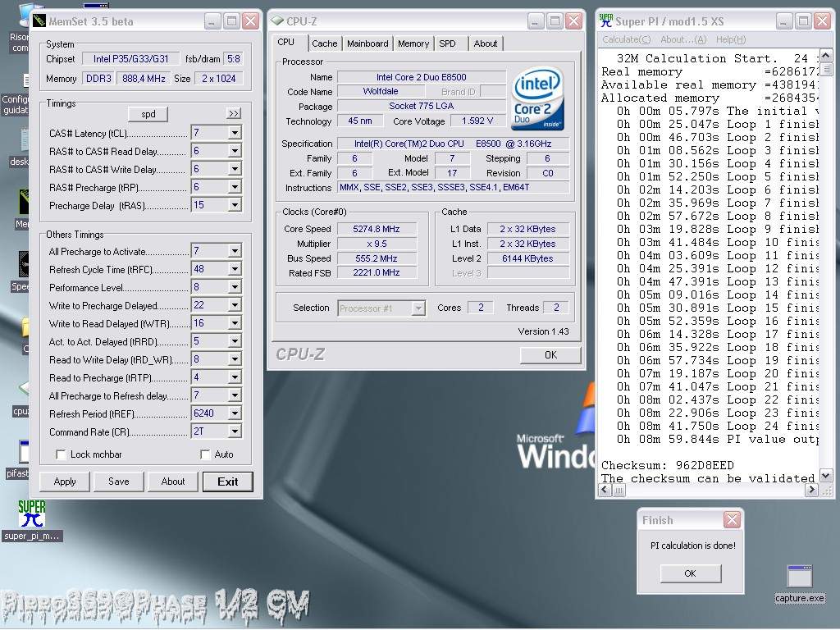Apply the MemSet timing changes

[65, 481]
